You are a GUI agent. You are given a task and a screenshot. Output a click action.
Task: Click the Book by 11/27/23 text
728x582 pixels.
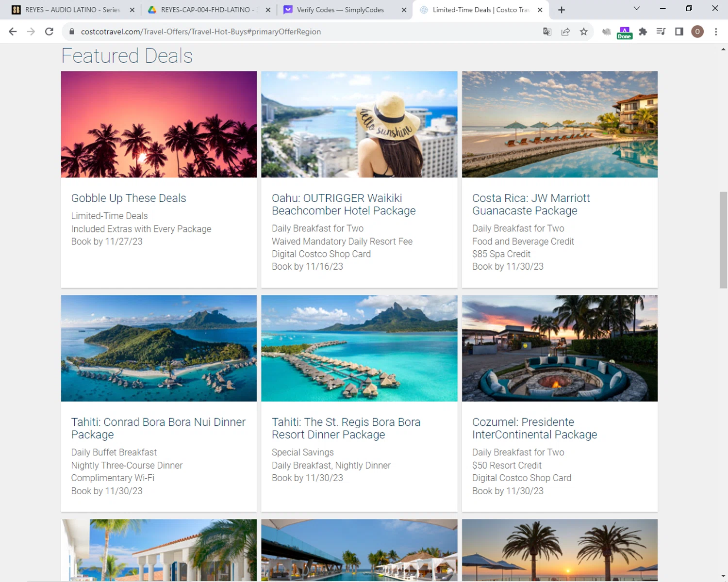[x=107, y=242]
